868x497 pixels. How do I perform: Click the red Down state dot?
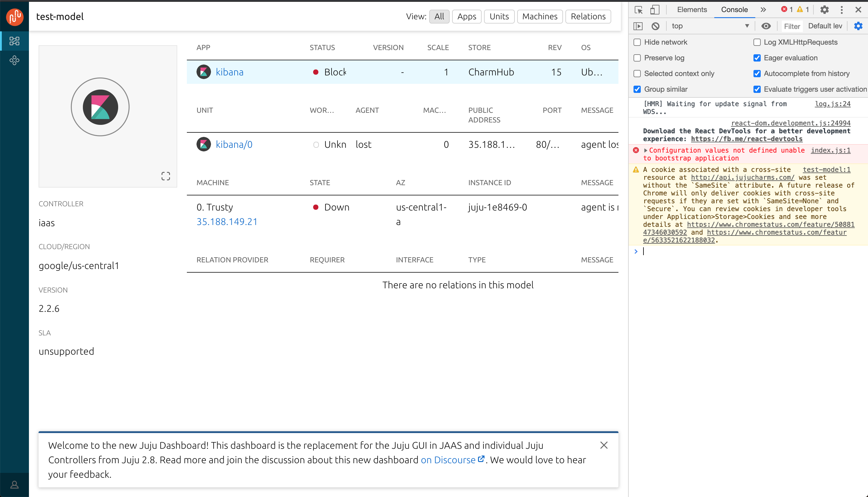(x=316, y=207)
